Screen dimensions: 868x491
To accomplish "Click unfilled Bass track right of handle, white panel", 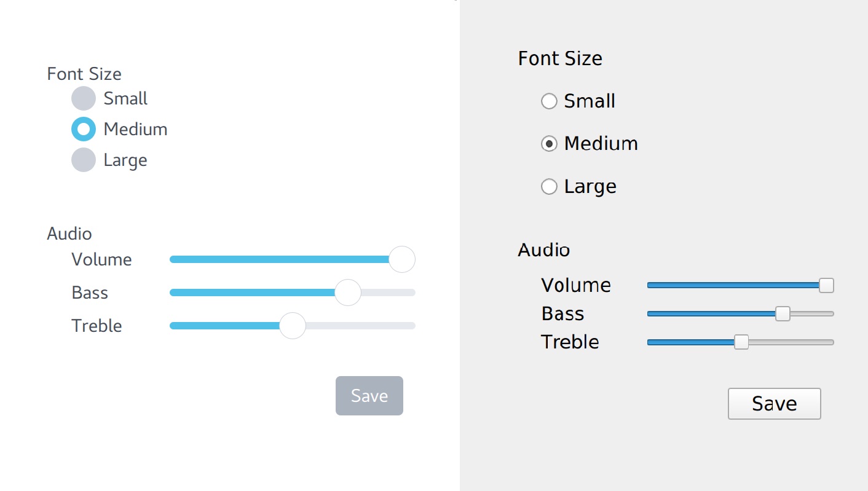I will 389,293.
